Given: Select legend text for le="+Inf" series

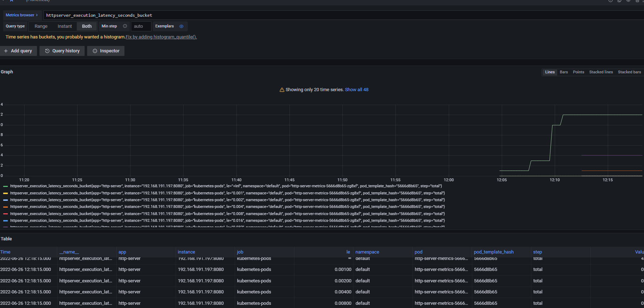Looking at the screenshot, I should click(x=226, y=186).
